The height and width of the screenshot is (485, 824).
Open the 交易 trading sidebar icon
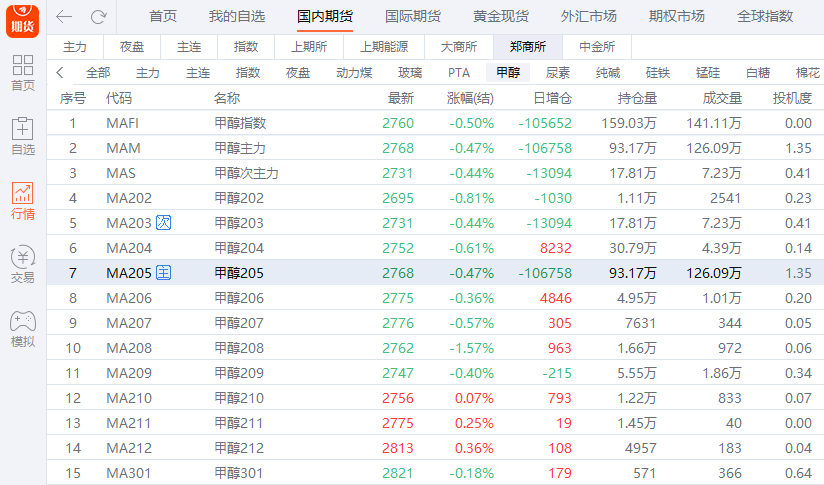(x=22, y=265)
